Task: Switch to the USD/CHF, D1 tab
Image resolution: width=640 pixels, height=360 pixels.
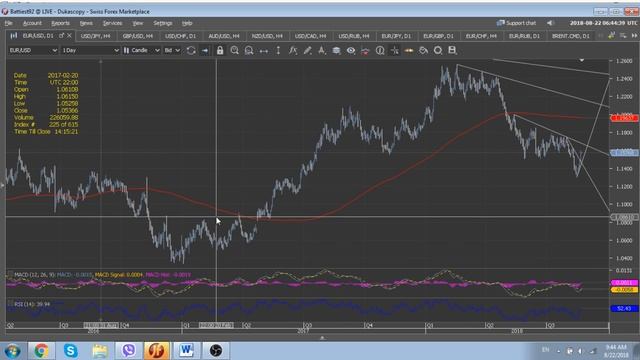Action: (x=180, y=36)
